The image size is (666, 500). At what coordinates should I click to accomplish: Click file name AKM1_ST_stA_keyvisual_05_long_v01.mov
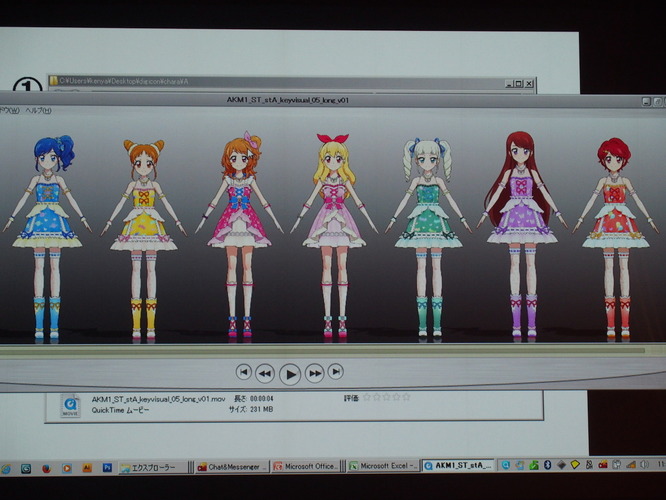pyautogui.click(x=158, y=399)
